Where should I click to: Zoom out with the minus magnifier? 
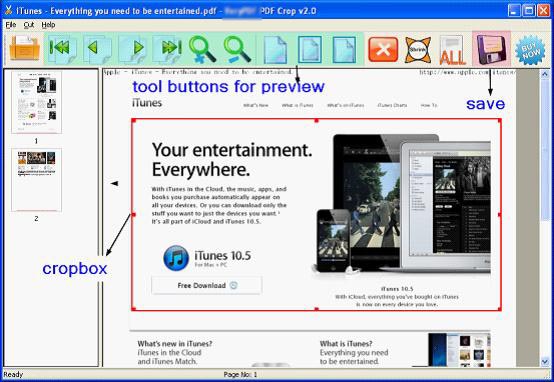(x=237, y=49)
